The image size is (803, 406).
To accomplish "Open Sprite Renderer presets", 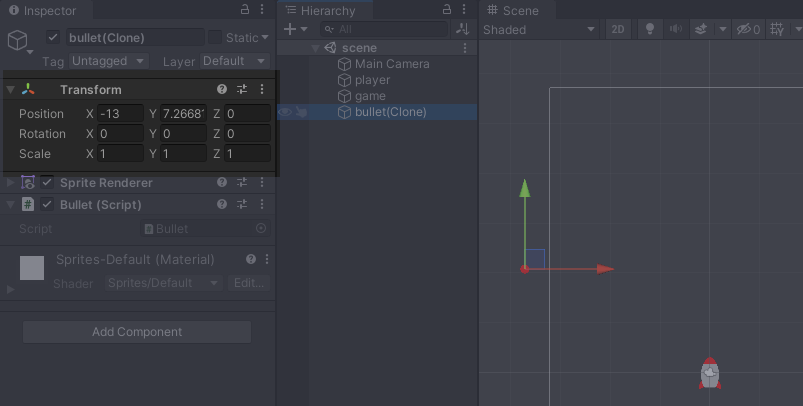I will point(242,182).
